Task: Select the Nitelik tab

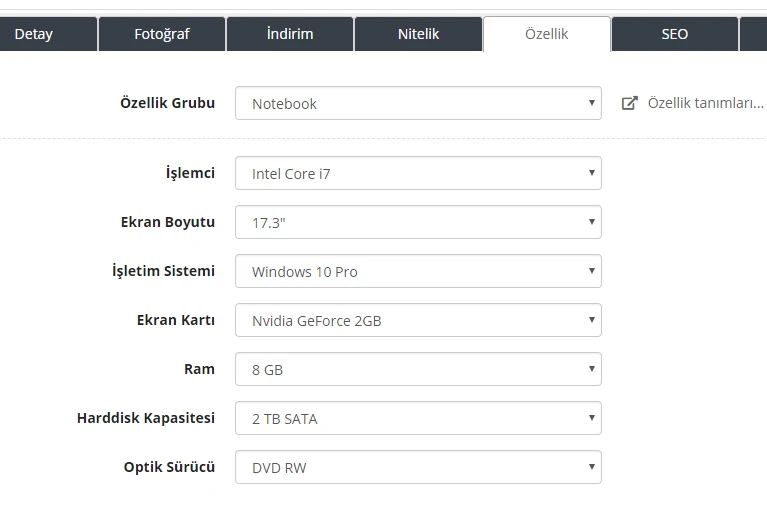Action: (418, 34)
